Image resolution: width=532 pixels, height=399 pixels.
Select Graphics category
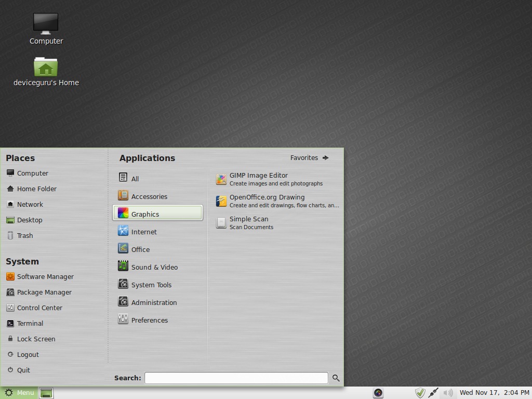158,213
